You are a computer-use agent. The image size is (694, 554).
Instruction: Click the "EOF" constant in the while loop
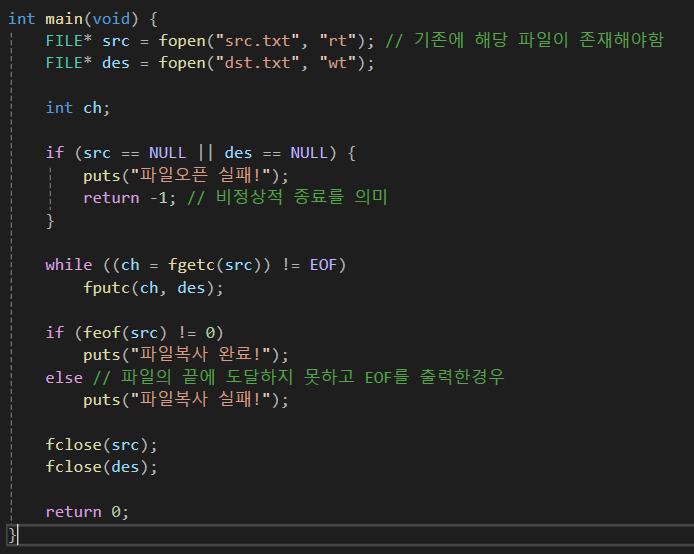coord(324,265)
